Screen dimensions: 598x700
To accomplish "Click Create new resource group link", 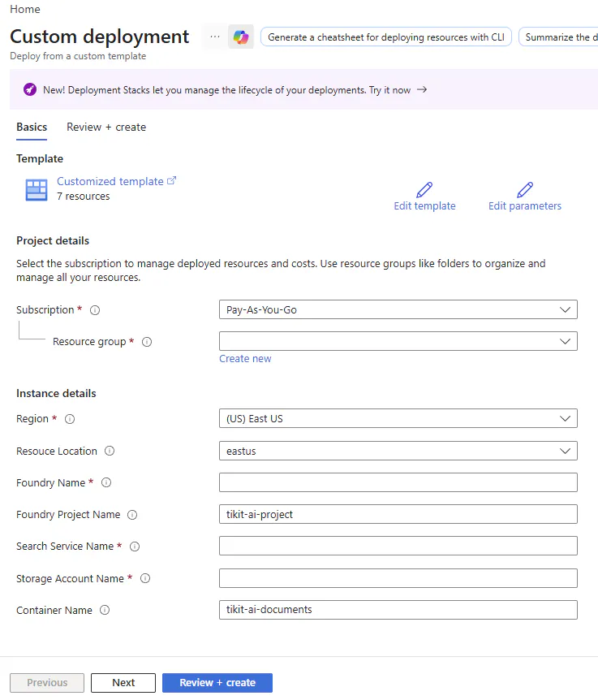I will click(x=245, y=359).
